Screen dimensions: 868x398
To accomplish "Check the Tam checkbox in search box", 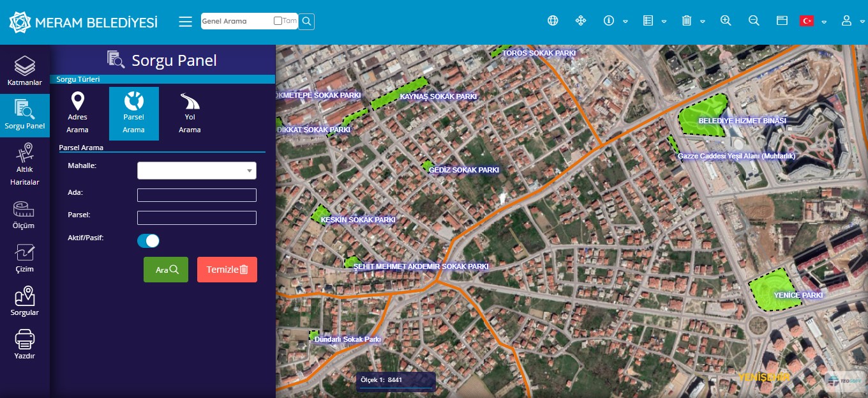I will pyautogui.click(x=278, y=21).
